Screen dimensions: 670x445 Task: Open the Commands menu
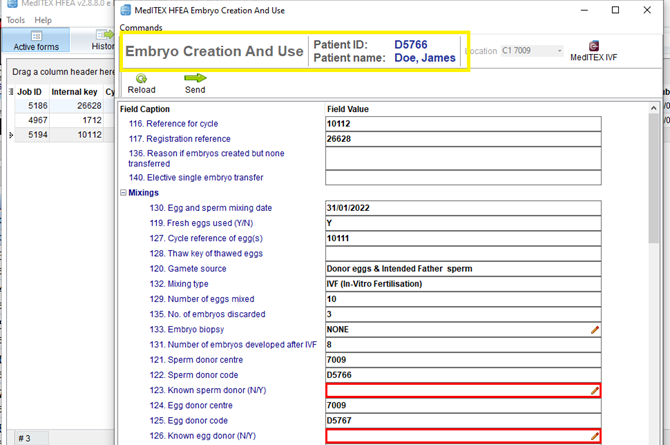click(141, 28)
